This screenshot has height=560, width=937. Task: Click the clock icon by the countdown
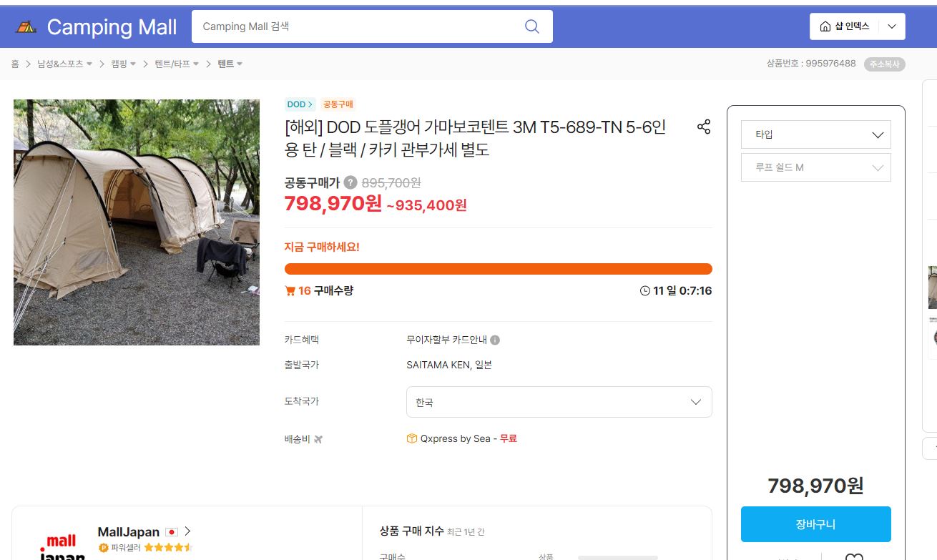pyautogui.click(x=645, y=291)
